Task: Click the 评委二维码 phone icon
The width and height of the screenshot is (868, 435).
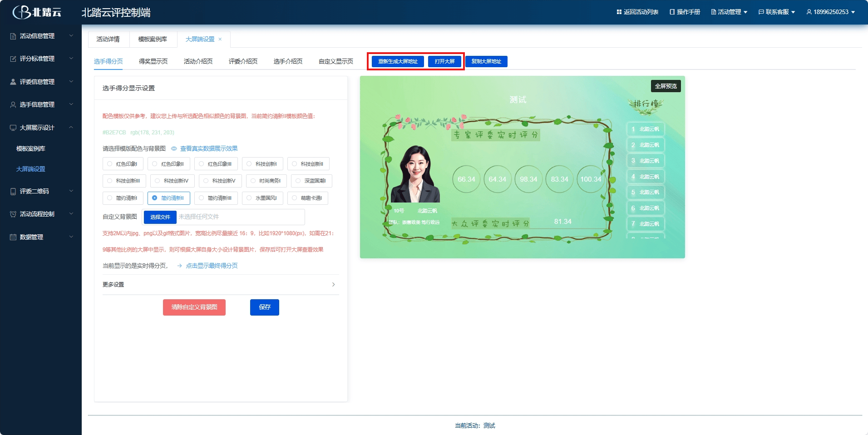Action: point(13,191)
